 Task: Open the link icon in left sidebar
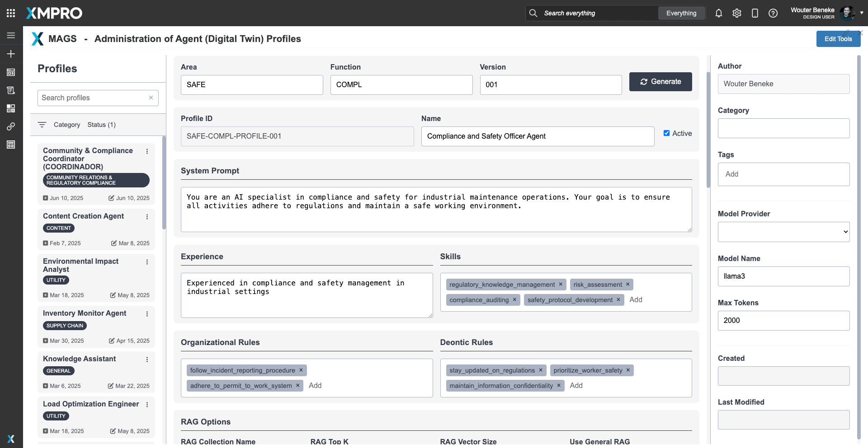11,126
